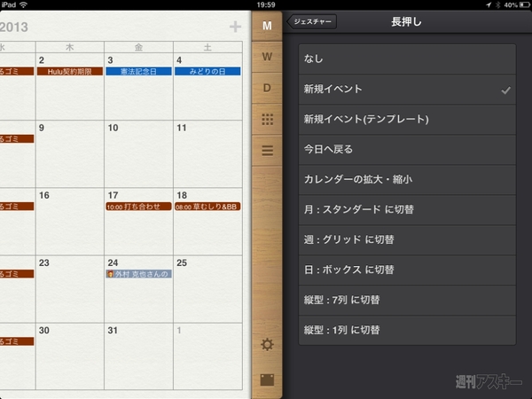Select day 11 in calendar
The image size is (532, 399).
207,153
